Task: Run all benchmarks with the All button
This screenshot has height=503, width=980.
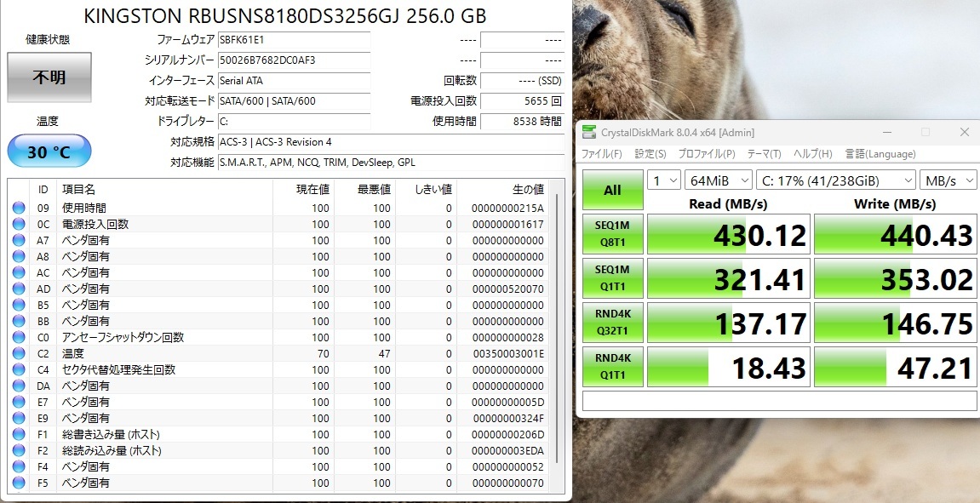Action: coord(612,190)
